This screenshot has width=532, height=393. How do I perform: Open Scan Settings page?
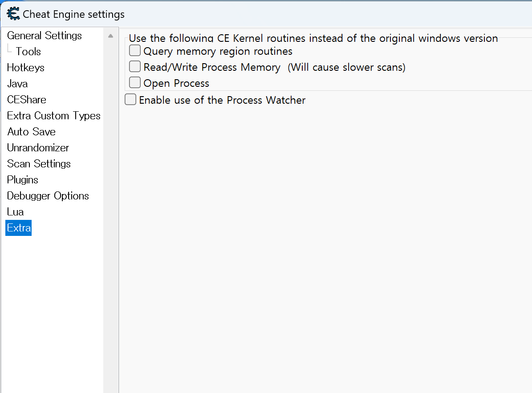39,164
